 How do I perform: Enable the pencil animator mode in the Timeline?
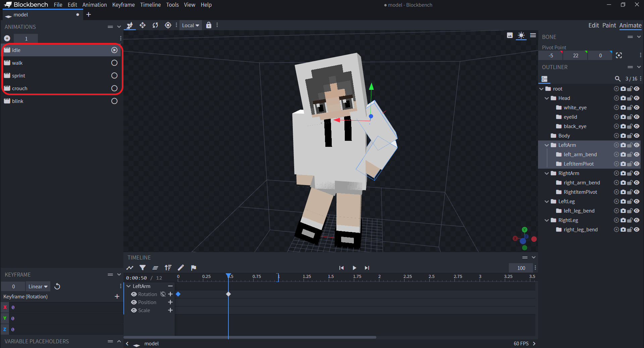coord(181,268)
